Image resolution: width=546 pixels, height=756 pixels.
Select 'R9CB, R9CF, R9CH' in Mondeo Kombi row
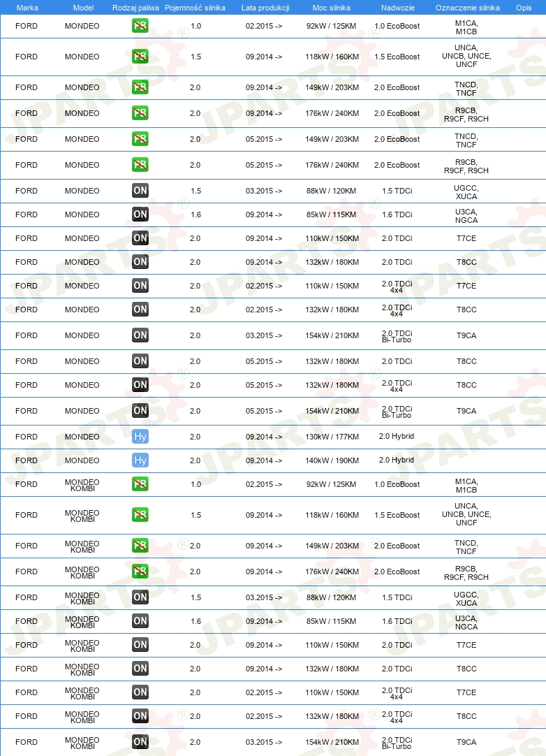click(466, 573)
